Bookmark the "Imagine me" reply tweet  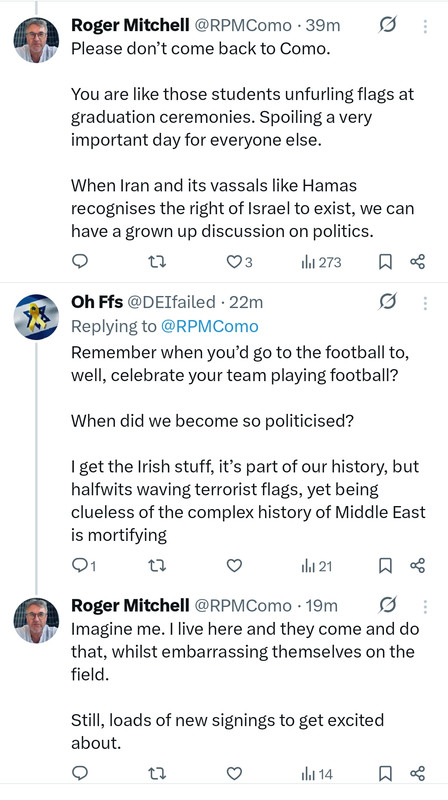pyautogui.click(x=385, y=773)
